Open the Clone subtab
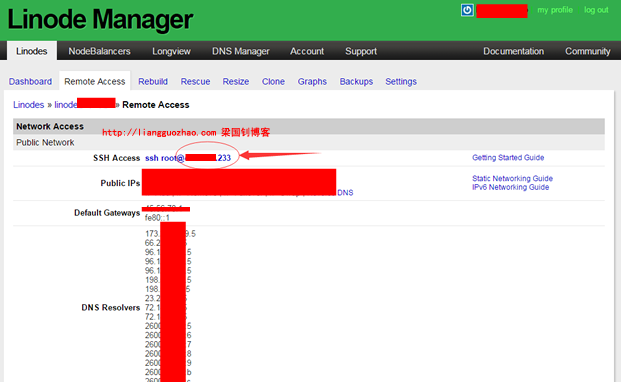 [x=273, y=82]
